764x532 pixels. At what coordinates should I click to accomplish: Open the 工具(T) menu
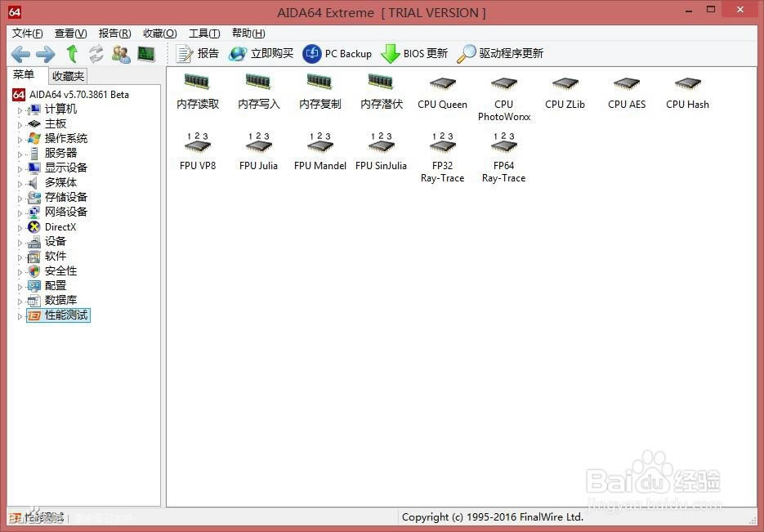click(x=204, y=34)
